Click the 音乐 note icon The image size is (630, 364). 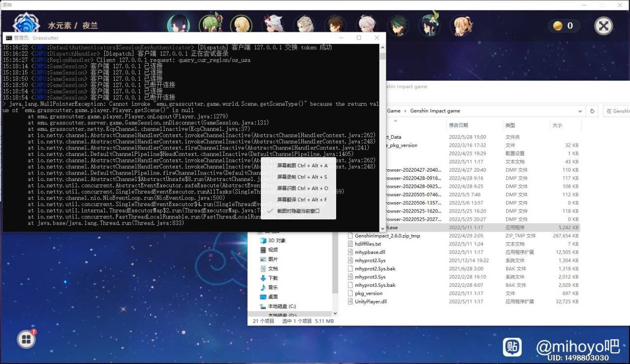(x=263, y=287)
